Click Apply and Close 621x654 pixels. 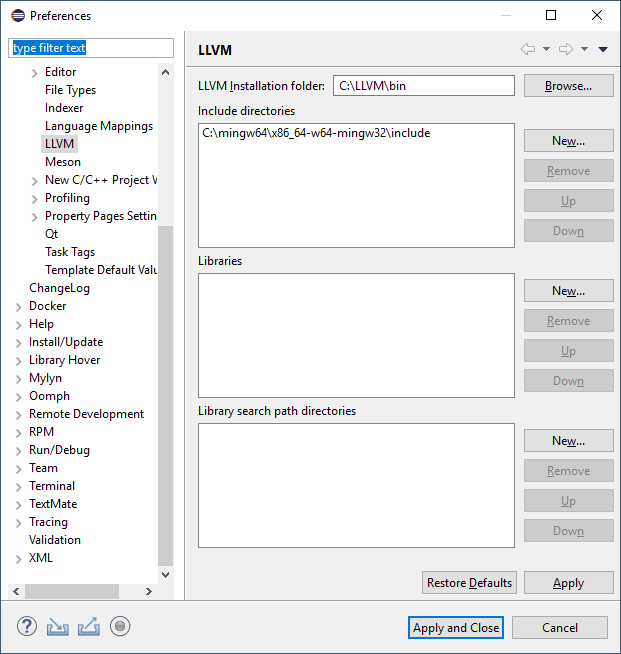456,628
